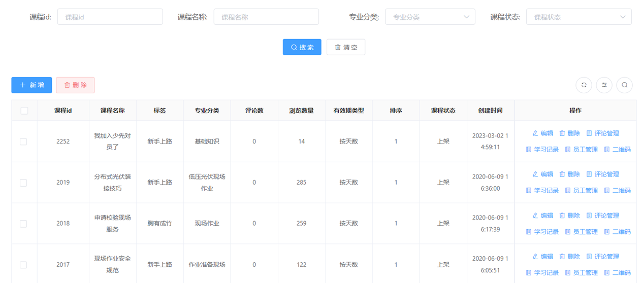Open 学习记录 for course 2252

542,150
